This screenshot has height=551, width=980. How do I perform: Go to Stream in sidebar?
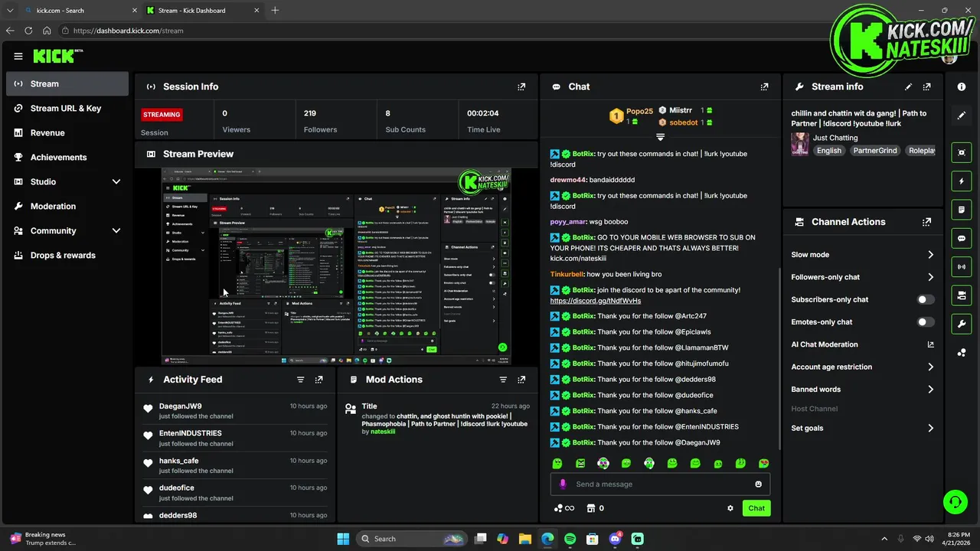(67, 84)
